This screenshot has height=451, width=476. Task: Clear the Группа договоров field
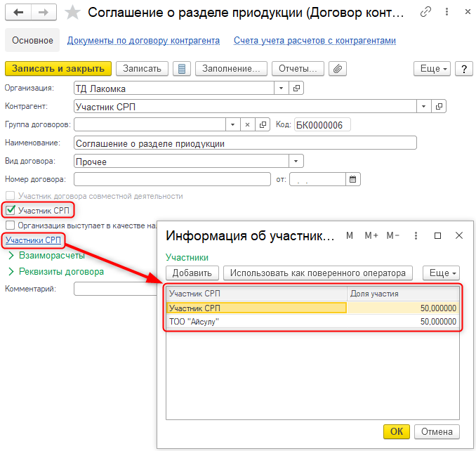247,124
